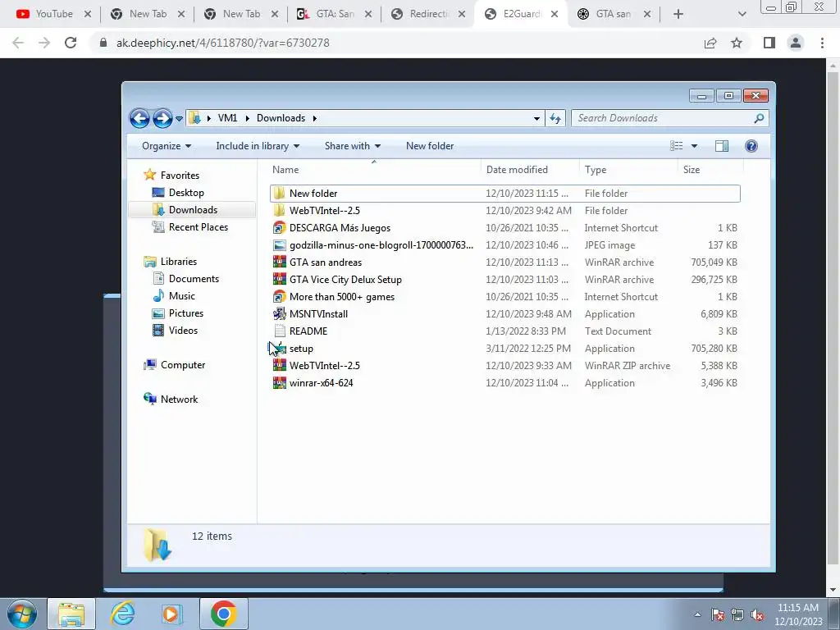The height and width of the screenshot is (630, 840).
Task: Select the New folder icon
Action: click(x=279, y=194)
